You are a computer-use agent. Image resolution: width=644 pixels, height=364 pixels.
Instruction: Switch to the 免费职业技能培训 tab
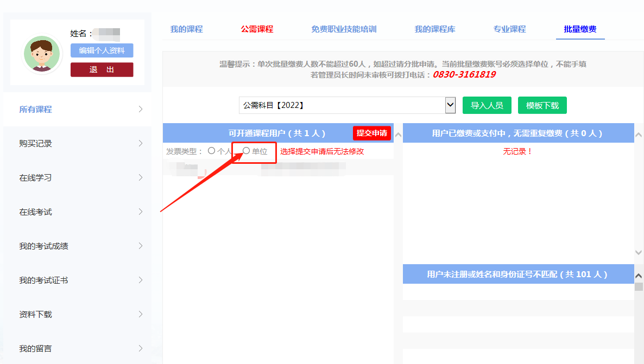tap(344, 29)
